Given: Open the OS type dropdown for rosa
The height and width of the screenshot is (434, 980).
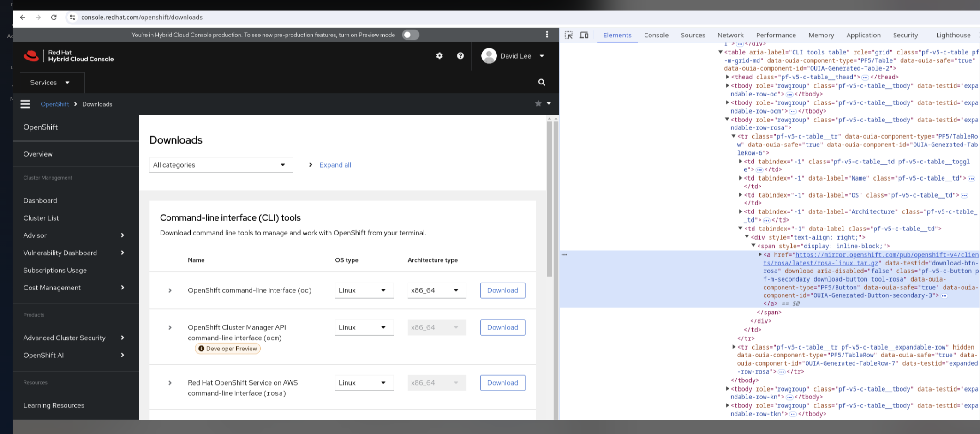Looking at the screenshot, I should [x=364, y=383].
